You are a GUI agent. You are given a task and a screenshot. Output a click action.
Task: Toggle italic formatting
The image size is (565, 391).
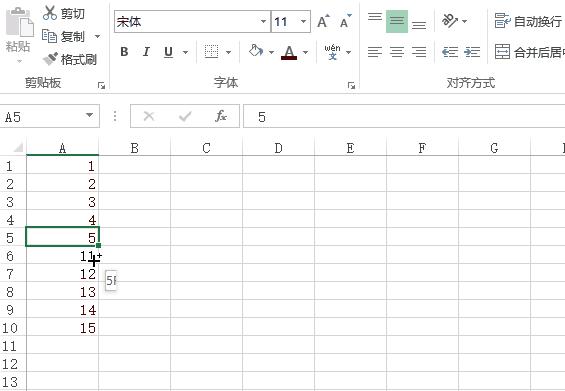[x=146, y=52]
